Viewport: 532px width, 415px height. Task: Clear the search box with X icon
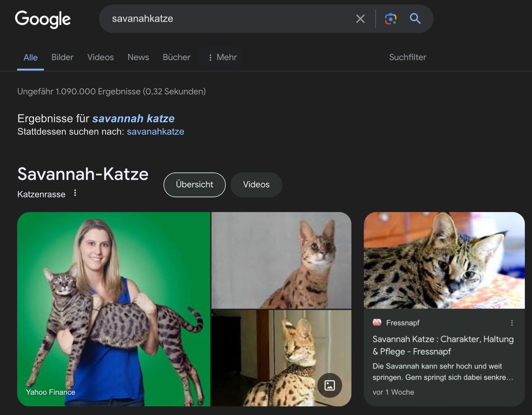coord(360,19)
